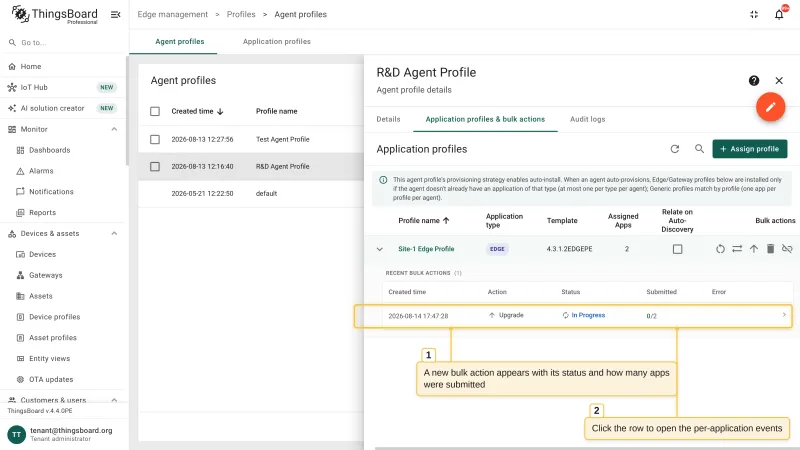Collapse the Devices & assets section

point(114,233)
